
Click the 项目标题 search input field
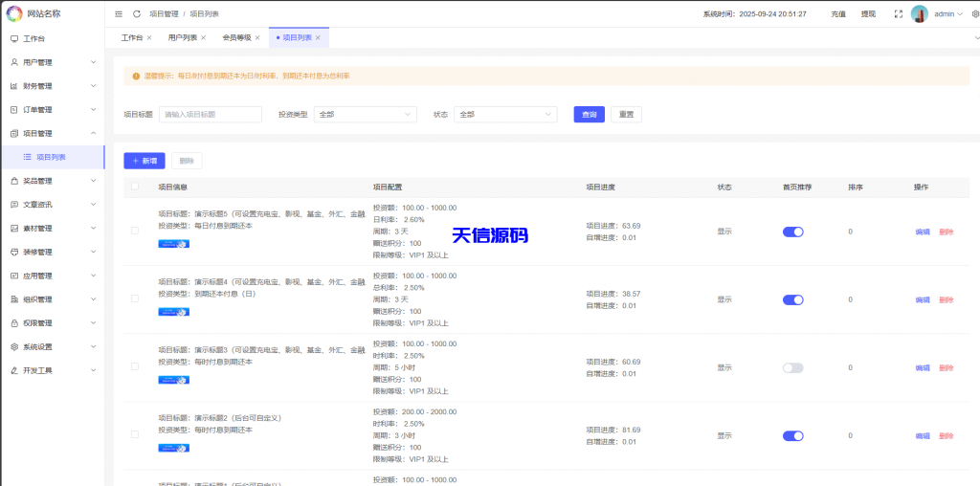point(211,115)
